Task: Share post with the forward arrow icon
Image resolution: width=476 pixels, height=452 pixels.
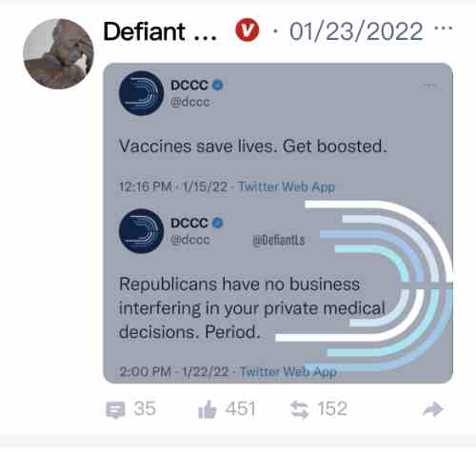Action: pos(433,409)
